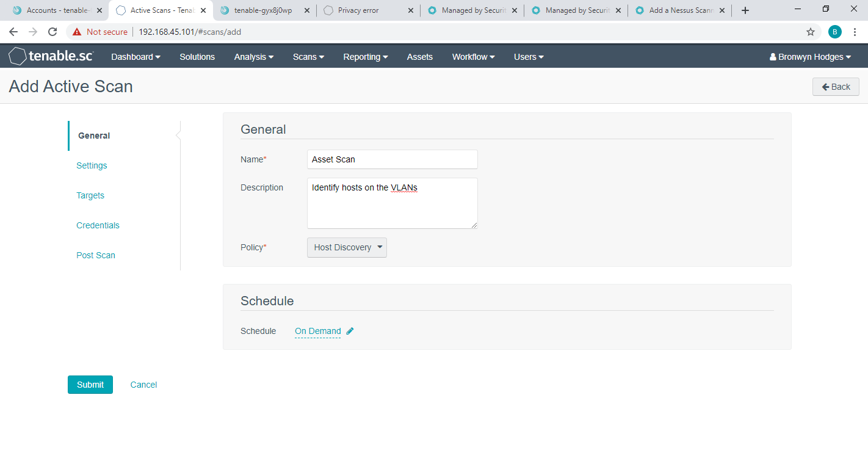Close the tenable-gyx8j0wp tab
The height and width of the screenshot is (464, 868).
(x=307, y=10)
